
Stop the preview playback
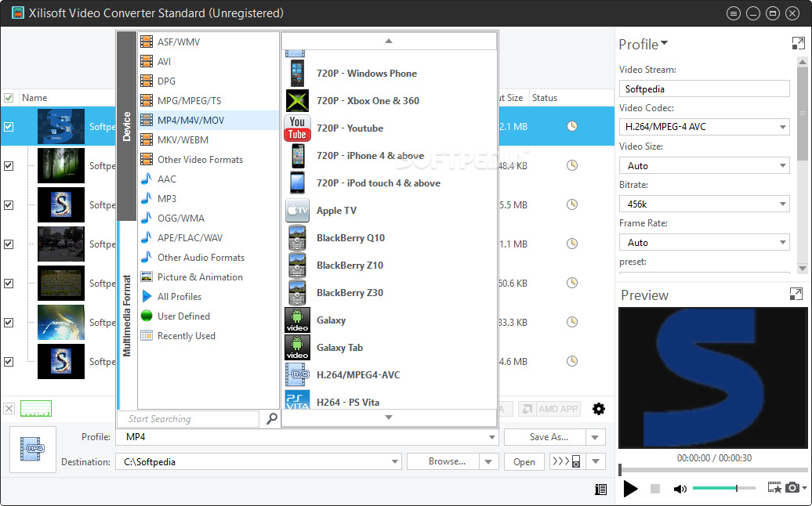click(655, 489)
